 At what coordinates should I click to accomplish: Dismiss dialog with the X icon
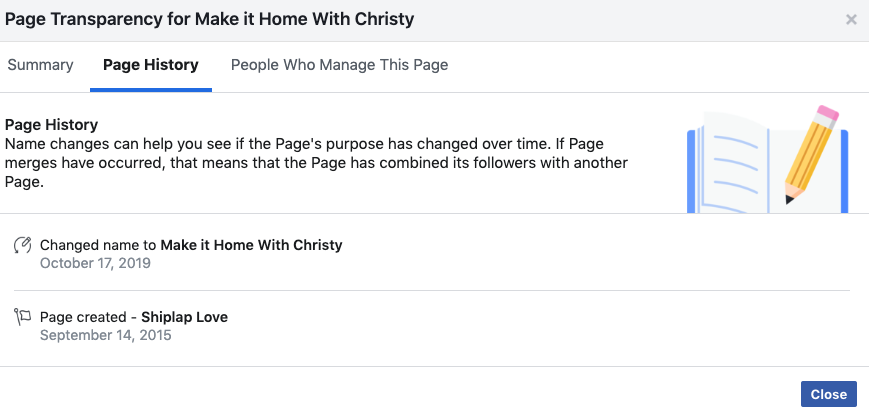(x=851, y=20)
